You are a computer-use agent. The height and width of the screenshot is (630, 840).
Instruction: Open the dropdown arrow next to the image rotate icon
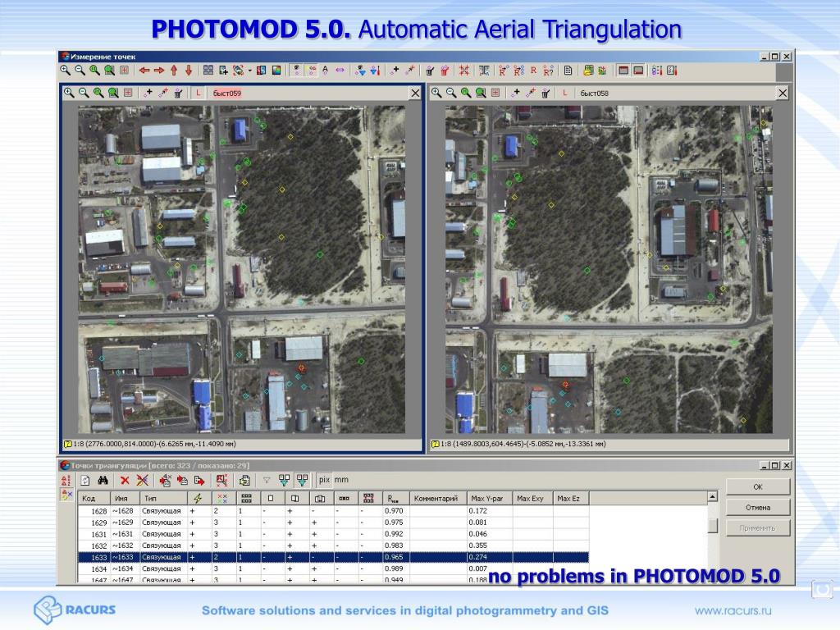click(249, 71)
